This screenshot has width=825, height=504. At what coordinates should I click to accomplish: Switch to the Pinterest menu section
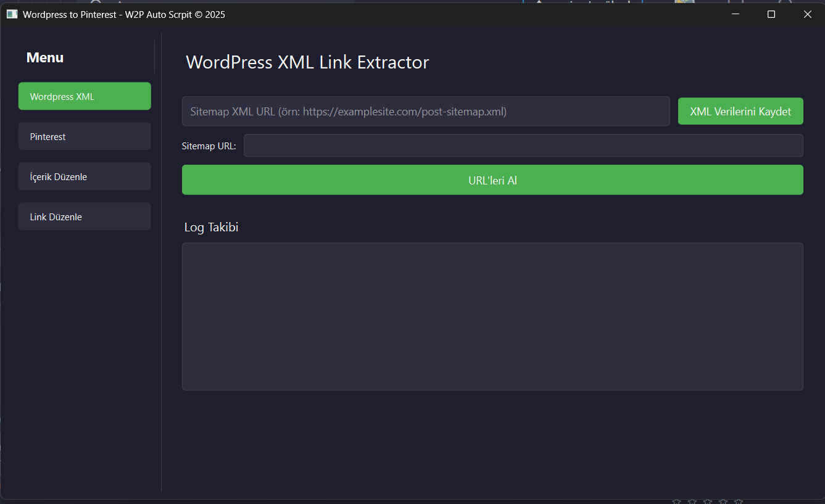click(x=85, y=136)
